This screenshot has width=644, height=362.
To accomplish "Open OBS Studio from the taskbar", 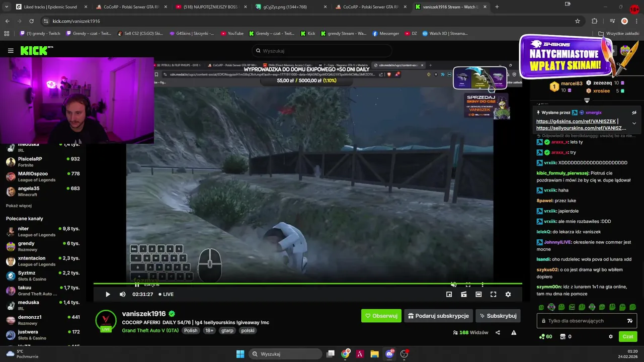I will coord(404,354).
